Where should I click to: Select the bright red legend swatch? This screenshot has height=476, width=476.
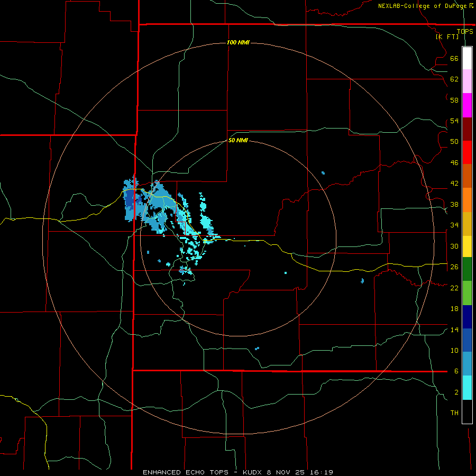click(x=467, y=152)
